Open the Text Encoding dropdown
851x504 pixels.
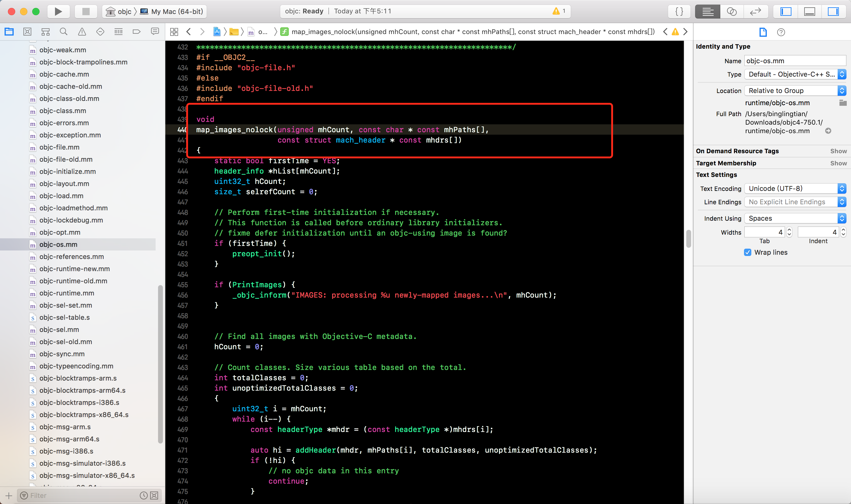[795, 188]
